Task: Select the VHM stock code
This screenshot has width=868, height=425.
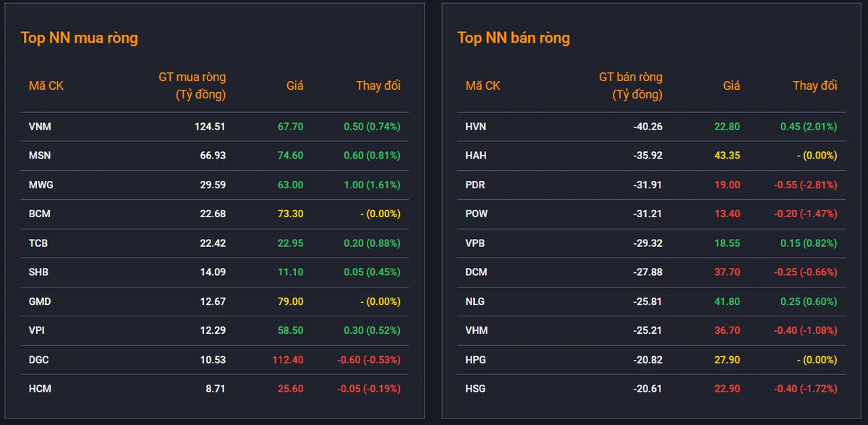Action: (477, 330)
